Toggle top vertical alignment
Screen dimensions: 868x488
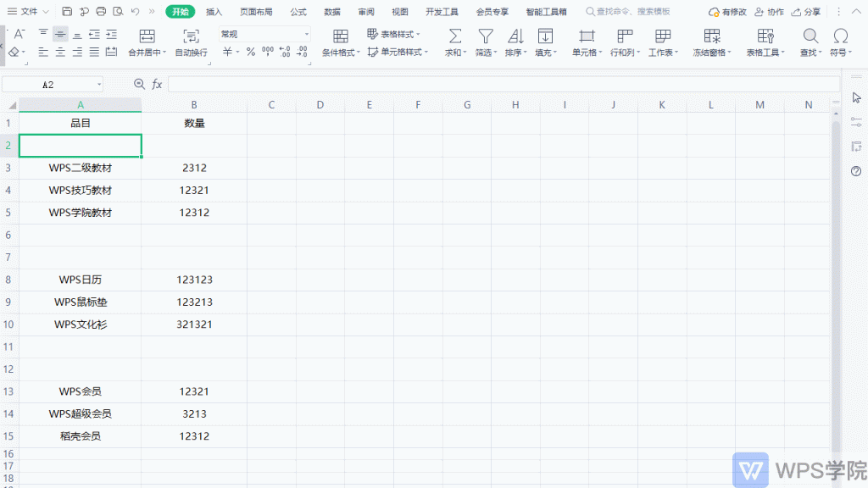pos(43,34)
